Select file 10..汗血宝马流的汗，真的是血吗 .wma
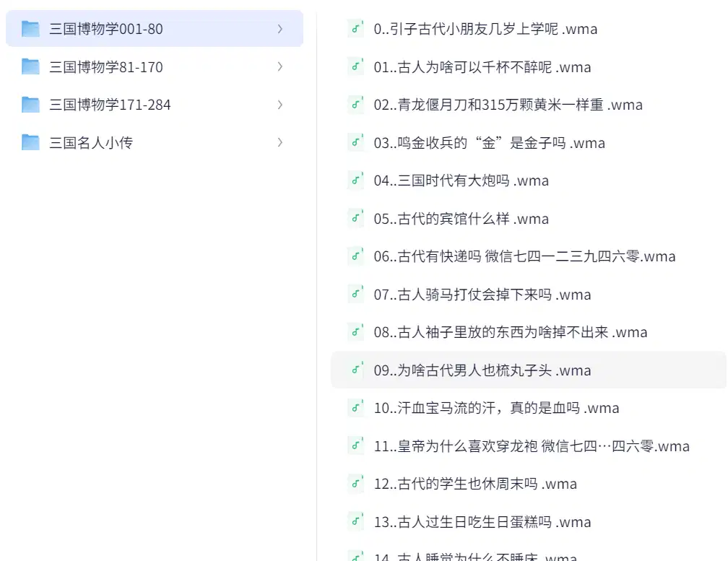 coord(497,408)
